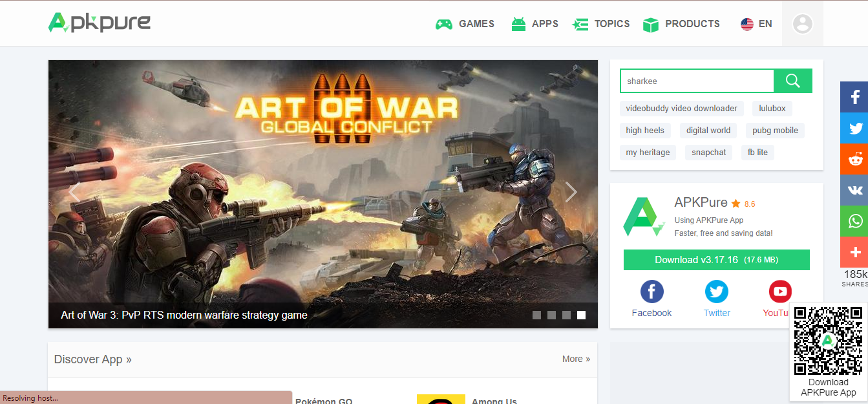This screenshot has width=868, height=404.
Task: Go to the third banner slide indicator
Action: pos(566,315)
